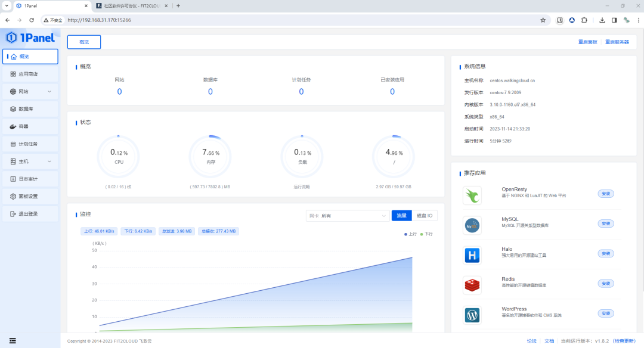Toggle the 上行 upload series in chart legend

tap(410, 234)
